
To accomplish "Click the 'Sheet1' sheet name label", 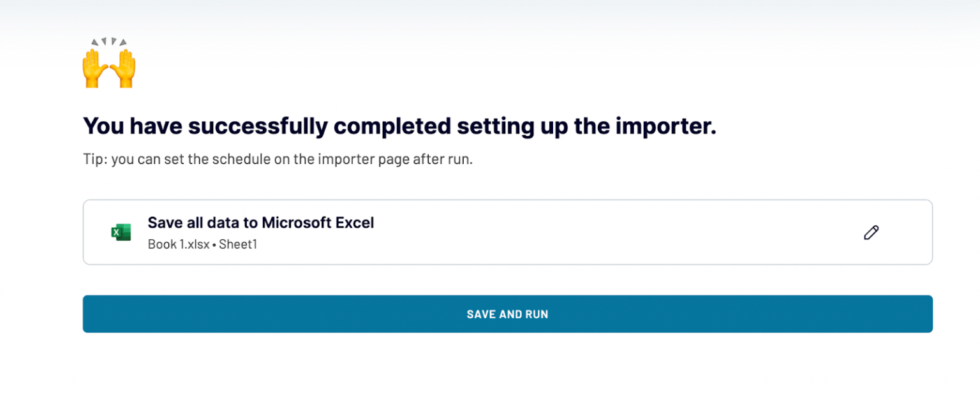I will 238,244.
